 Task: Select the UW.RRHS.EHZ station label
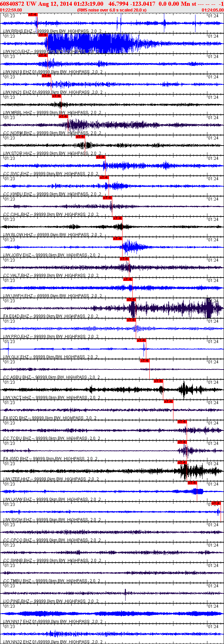pyautogui.click(x=52, y=31)
